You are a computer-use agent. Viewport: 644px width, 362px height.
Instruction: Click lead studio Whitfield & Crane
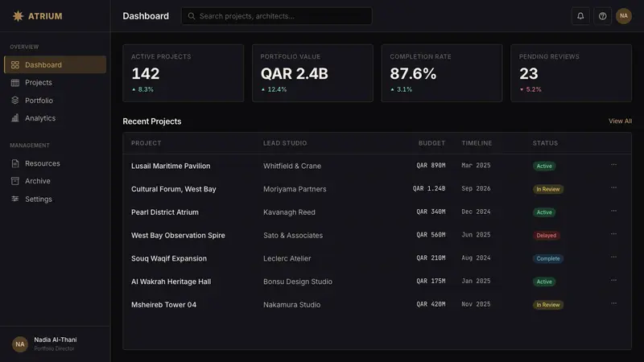(x=292, y=166)
